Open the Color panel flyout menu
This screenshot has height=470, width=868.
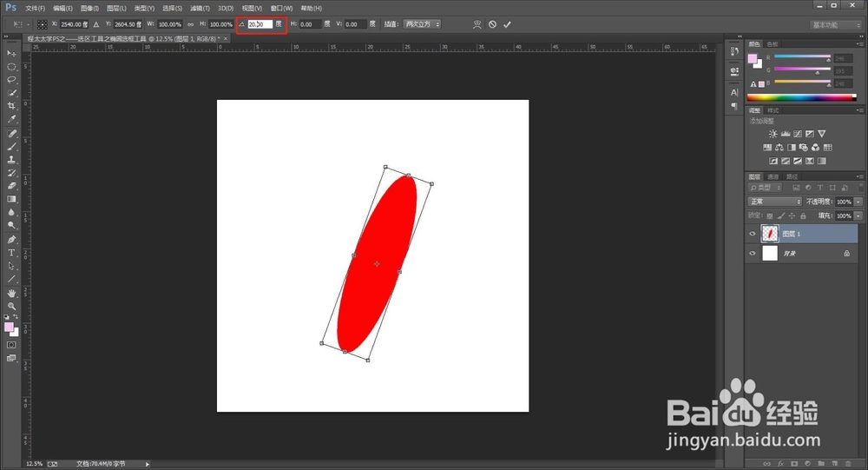859,43
